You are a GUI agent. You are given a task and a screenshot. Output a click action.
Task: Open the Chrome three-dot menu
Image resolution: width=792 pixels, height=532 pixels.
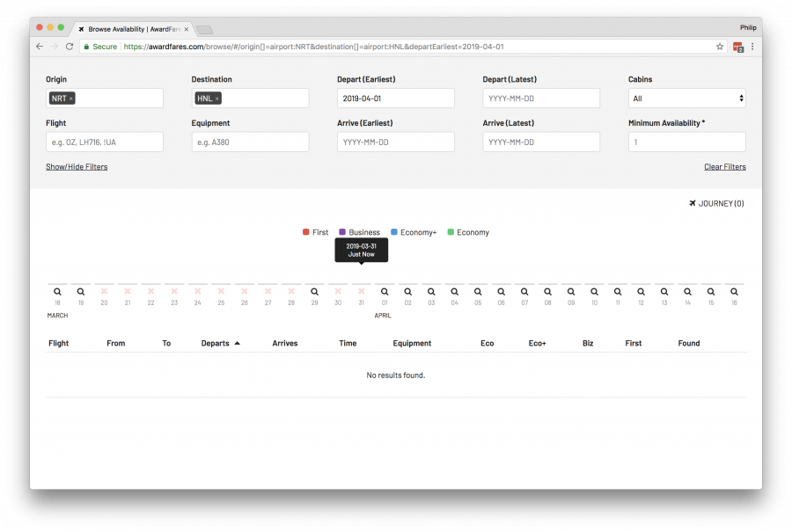click(752, 47)
